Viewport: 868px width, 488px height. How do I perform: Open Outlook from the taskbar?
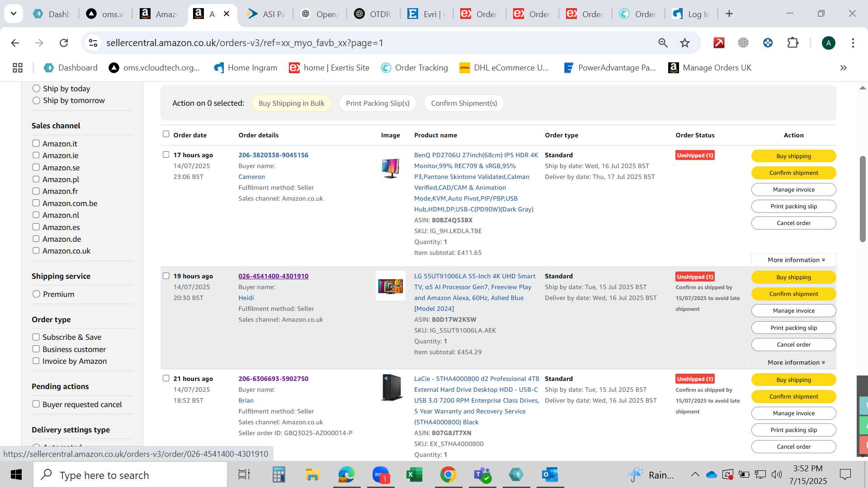tap(550, 474)
